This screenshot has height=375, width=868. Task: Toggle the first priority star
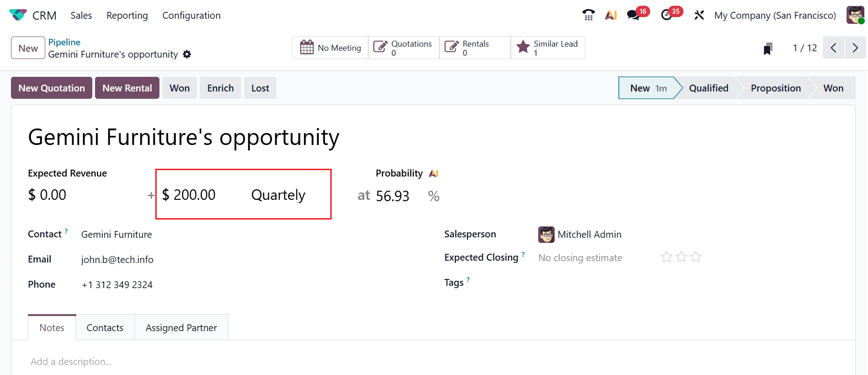[667, 257]
